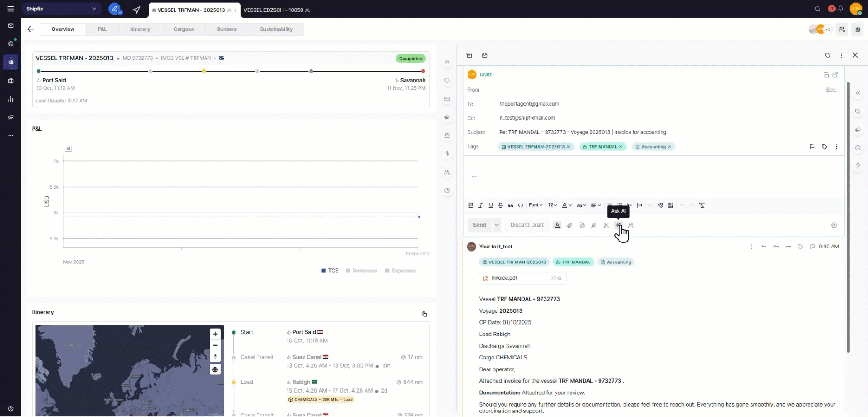Viewport: 868px width, 417px height.
Task: Open the notifications bell
Action: pos(840,9)
